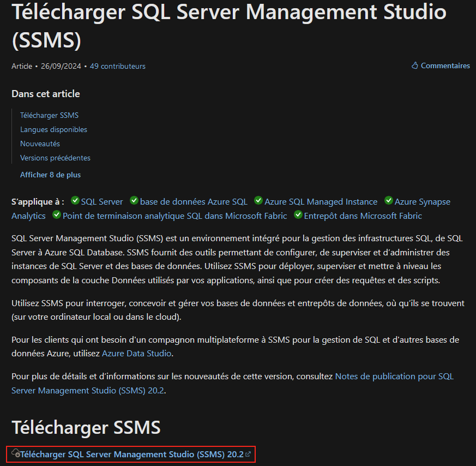Click the thumbs-up icon beside Commentaires
This screenshot has height=466, width=476.
click(x=415, y=65)
